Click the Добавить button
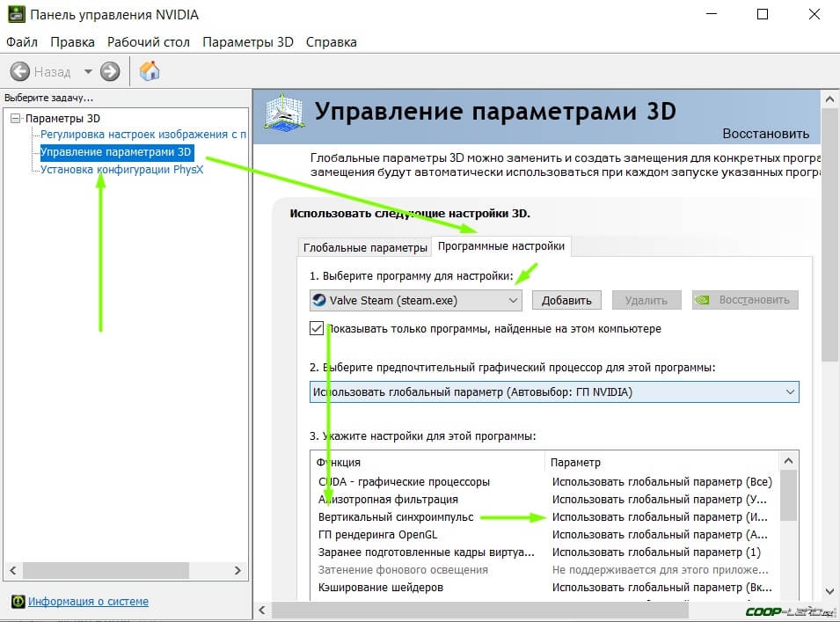The width and height of the screenshot is (840, 622). coord(566,300)
